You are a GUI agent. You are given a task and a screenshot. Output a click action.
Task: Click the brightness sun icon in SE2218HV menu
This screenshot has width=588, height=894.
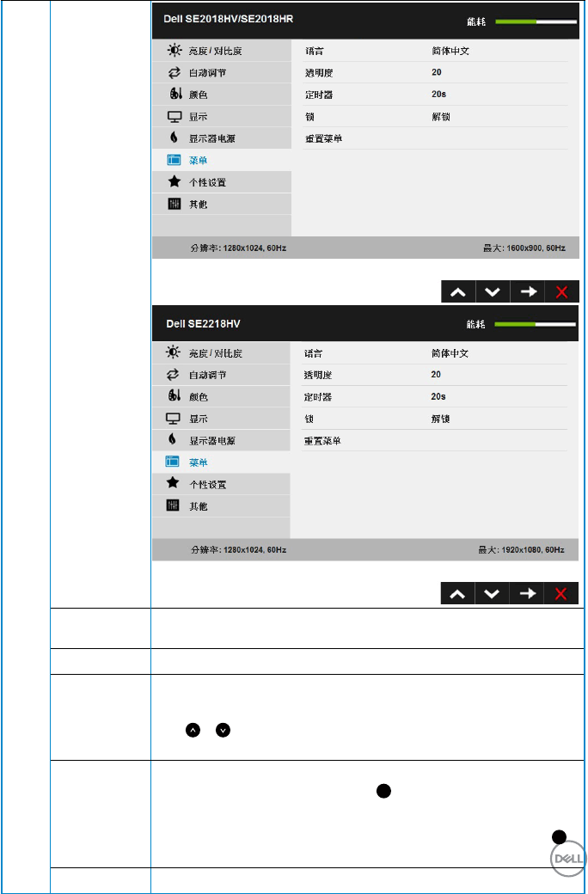pyautogui.click(x=173, y=352)
